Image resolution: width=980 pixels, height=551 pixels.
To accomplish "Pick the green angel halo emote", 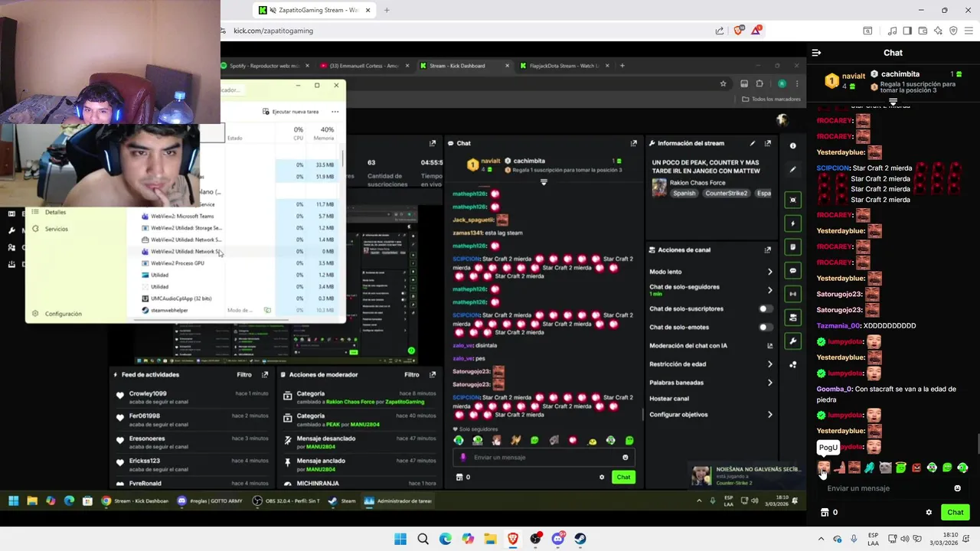I will [901, 467].
